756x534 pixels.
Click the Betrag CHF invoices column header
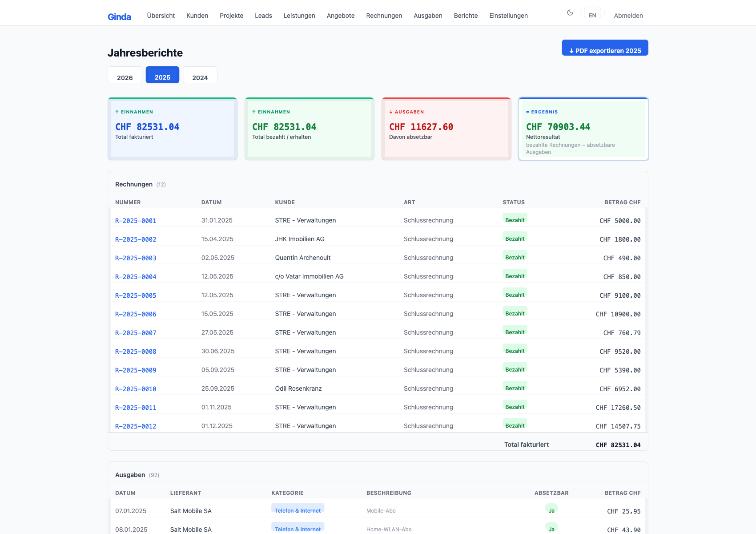pos(623,202)
